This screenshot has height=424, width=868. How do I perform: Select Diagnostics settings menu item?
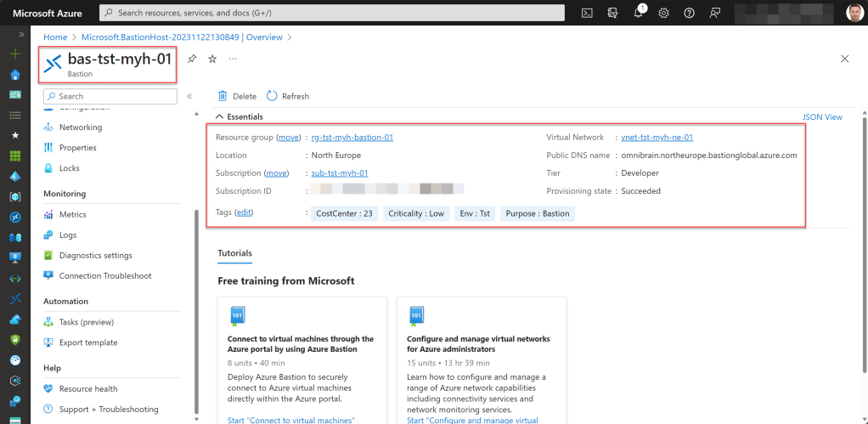pos(95,256)
